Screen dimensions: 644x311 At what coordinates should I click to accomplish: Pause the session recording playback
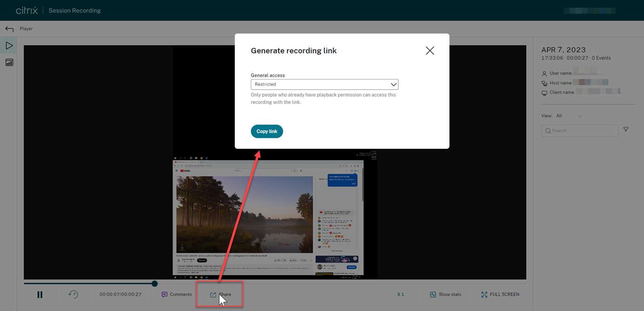[40, 294]
